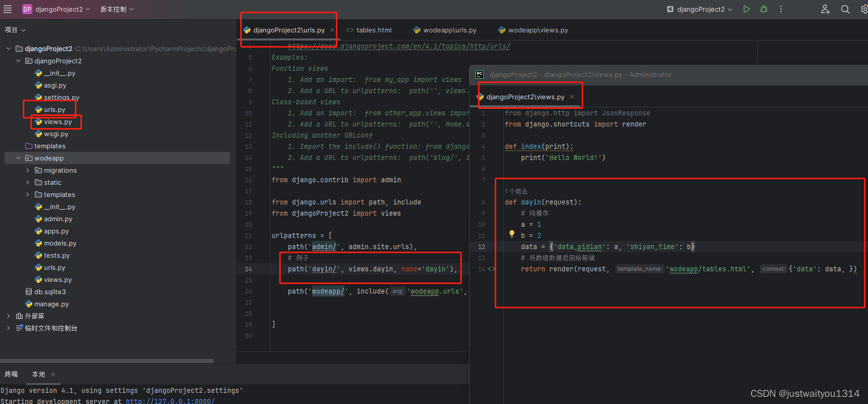Click the HTML gutter icon on line 14

pyautogui.click(x=491, y=269)
